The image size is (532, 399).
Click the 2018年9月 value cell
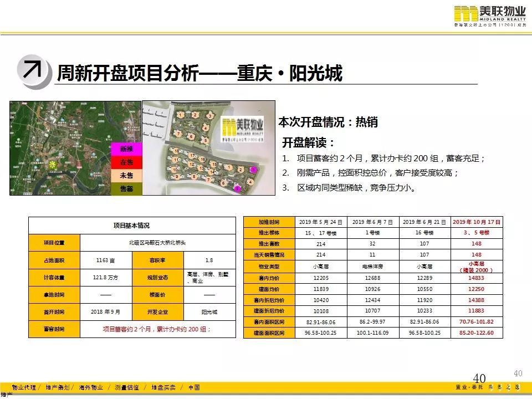pos(106,312)
